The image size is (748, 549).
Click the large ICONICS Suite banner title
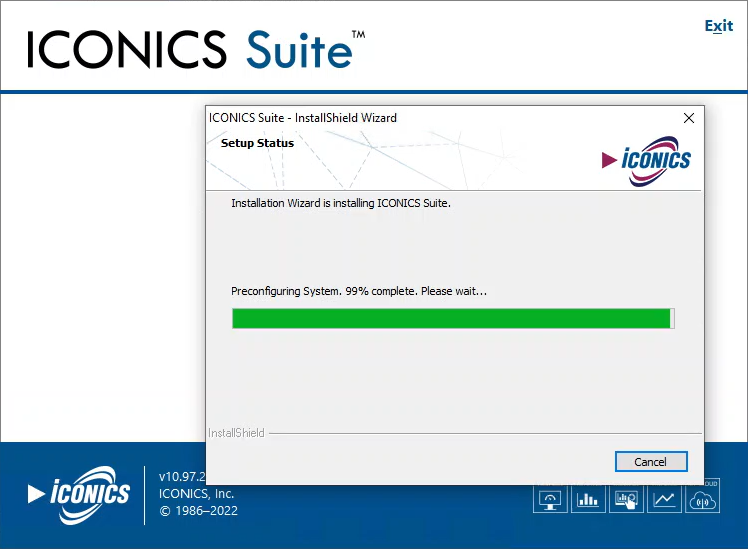coord(195,50)
